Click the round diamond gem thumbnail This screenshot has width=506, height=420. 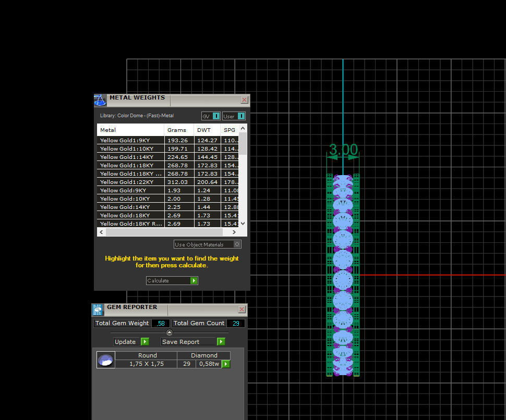pos(106,360)
